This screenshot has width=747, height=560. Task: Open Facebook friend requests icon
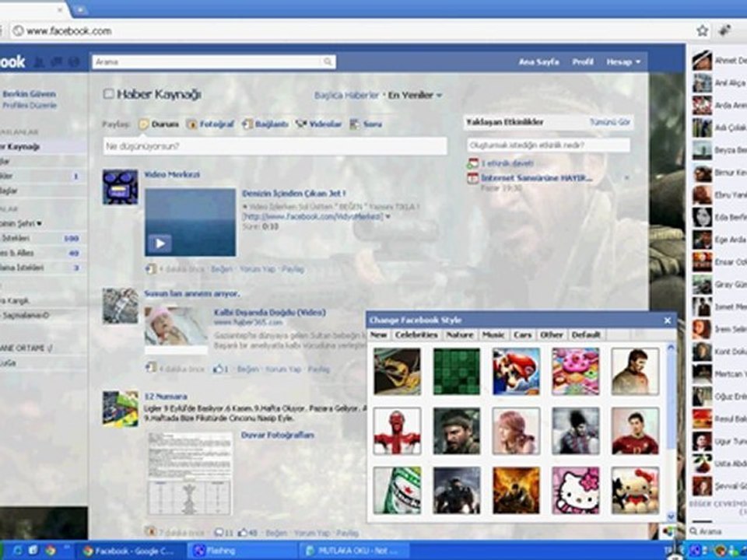[40, 62]
